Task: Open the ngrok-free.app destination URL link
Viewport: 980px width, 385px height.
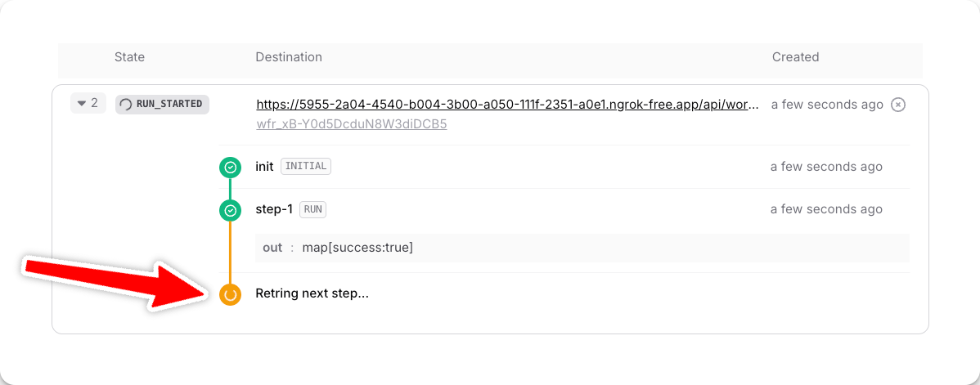Action: coord(507,105)
